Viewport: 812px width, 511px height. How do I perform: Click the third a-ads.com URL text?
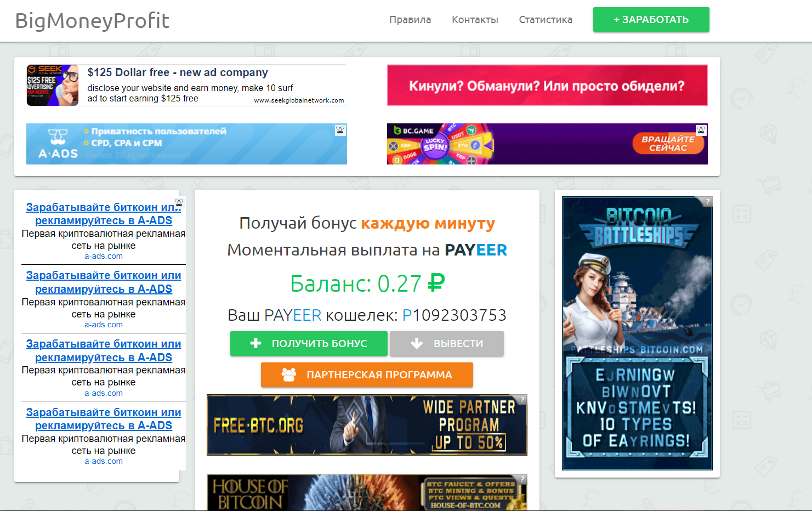pos(104,393)
